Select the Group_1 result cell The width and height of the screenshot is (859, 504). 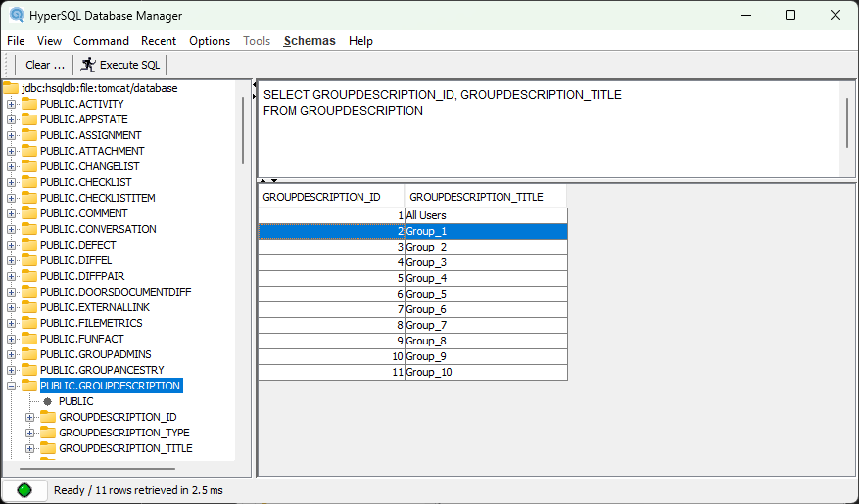486,232
